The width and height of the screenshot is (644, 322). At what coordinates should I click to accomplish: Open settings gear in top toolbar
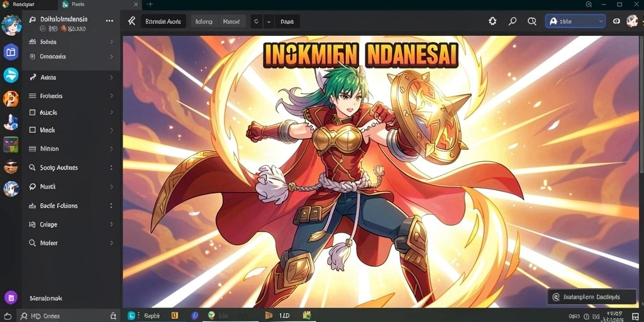click(492, 21)
